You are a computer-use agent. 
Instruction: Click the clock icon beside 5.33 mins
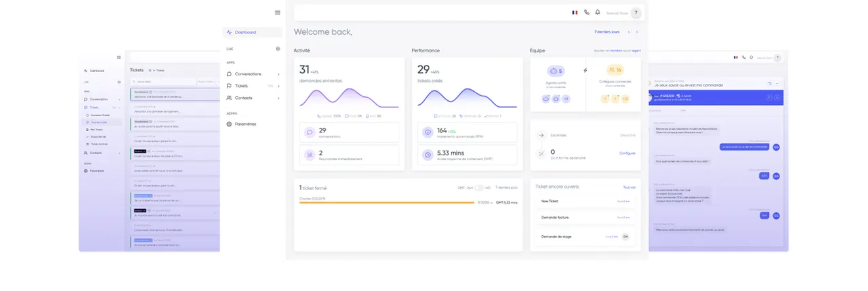[427, 155]
